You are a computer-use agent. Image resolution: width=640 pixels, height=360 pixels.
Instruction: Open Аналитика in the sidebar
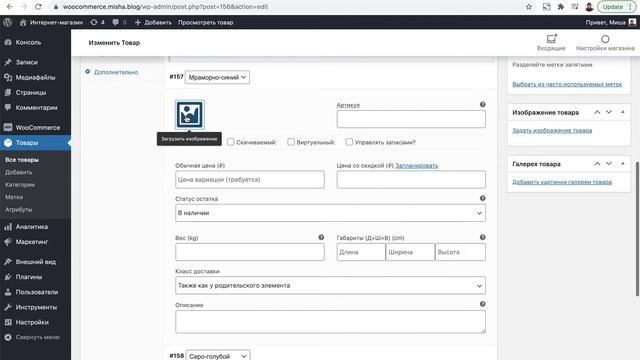click(x=36, y=227)
